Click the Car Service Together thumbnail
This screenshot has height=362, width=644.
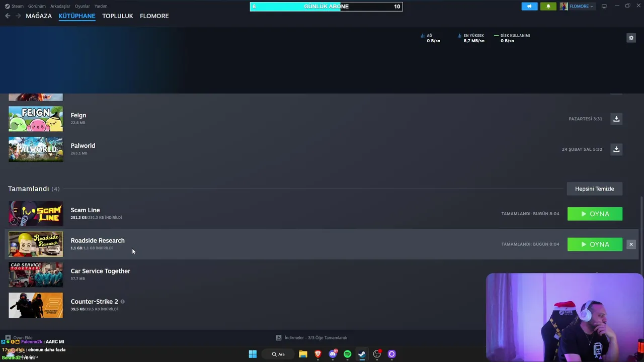point(36,275)
